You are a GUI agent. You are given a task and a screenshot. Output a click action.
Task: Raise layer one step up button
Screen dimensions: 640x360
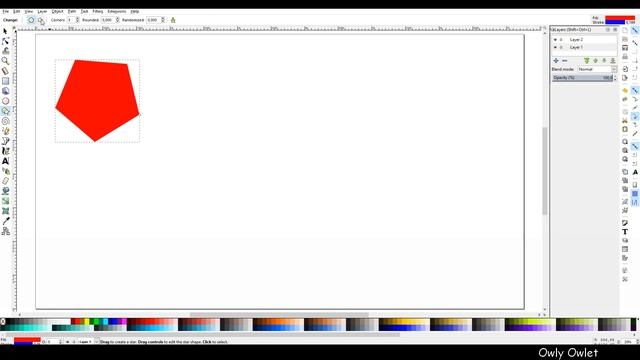tap(596, 60)
